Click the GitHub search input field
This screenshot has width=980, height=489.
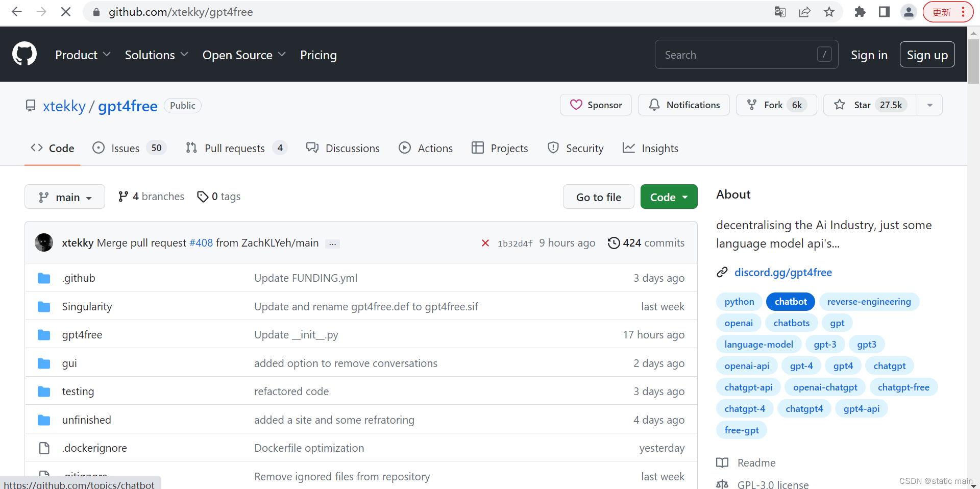coord(746,54)
